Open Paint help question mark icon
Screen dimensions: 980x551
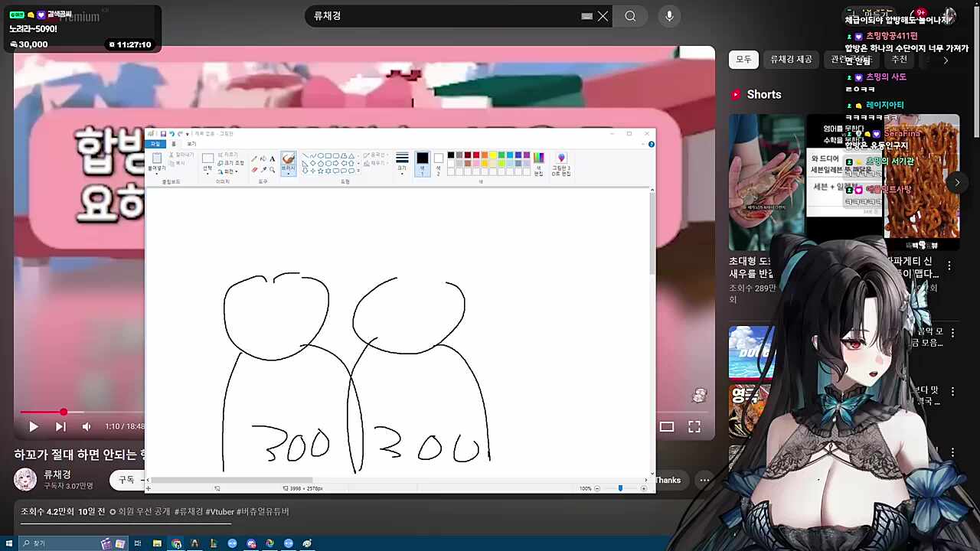[x=651, y=144]
